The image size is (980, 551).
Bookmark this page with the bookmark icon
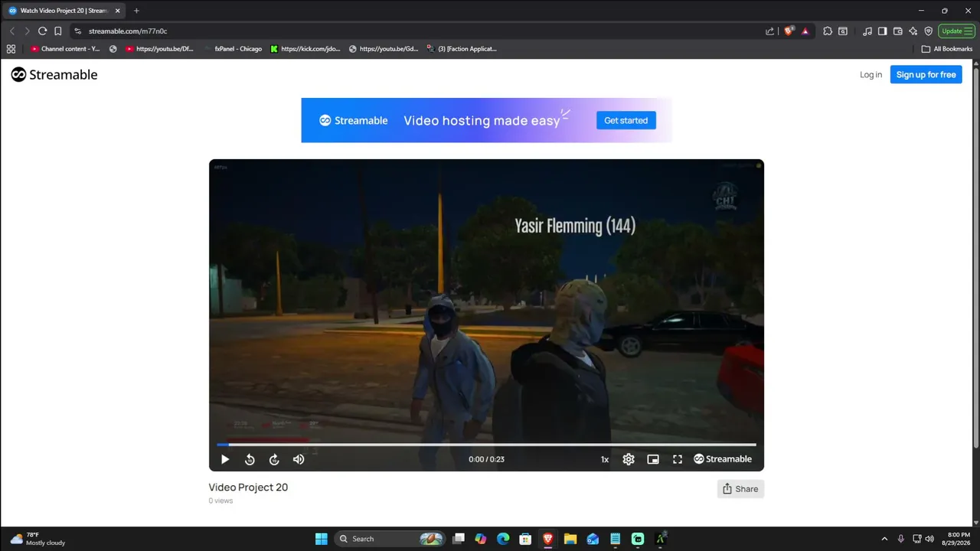tap(57, 31)
